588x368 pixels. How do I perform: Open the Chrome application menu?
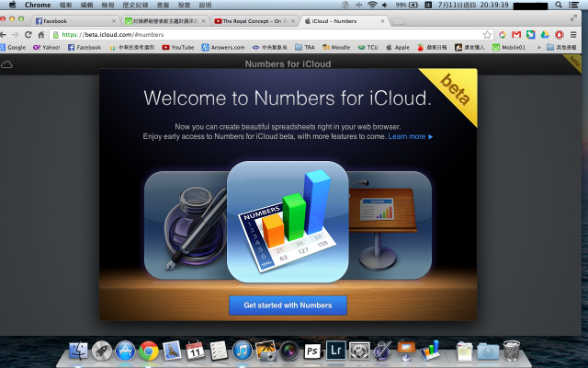(x=38, y=5)
